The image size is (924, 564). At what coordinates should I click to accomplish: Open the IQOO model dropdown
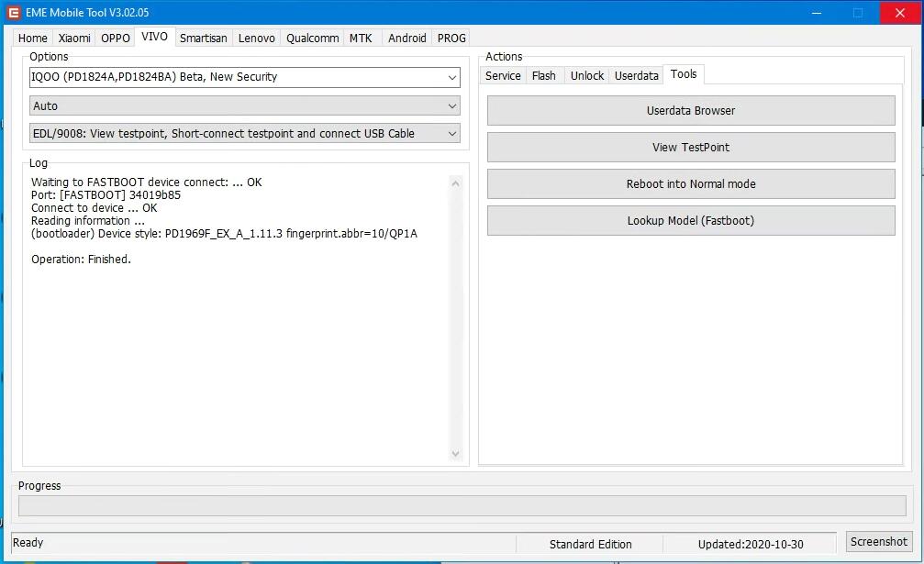(245, 77)
